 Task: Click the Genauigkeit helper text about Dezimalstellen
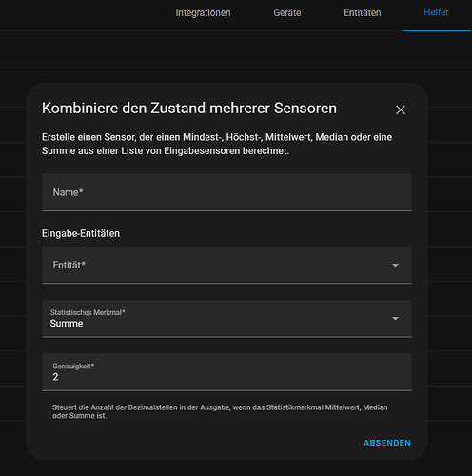click(x=220, y=411)
